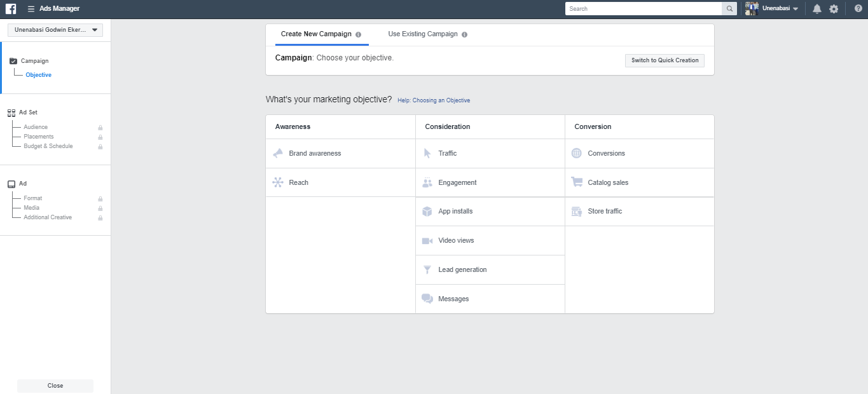Click the Close button in sidebar
This screenshot has width=868, height=394.
55,386
